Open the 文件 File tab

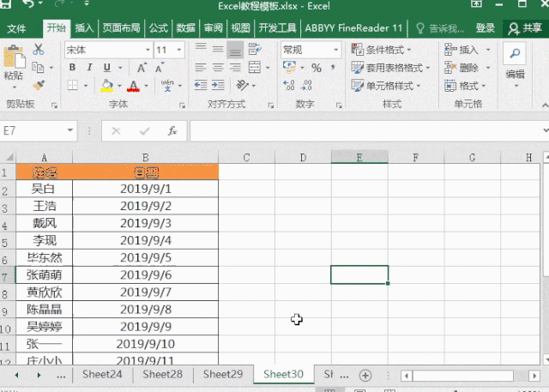coord(16,28)
